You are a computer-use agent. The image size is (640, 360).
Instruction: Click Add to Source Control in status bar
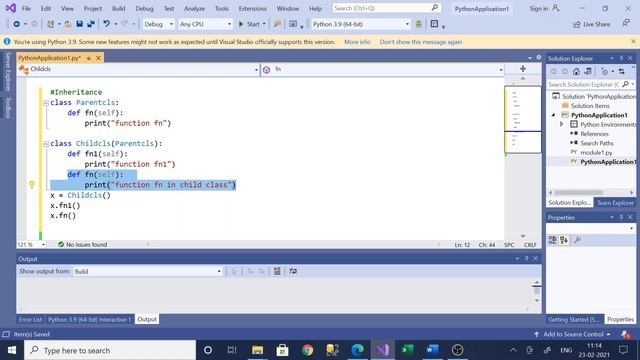pyautogui.click(x=573, y=334)
